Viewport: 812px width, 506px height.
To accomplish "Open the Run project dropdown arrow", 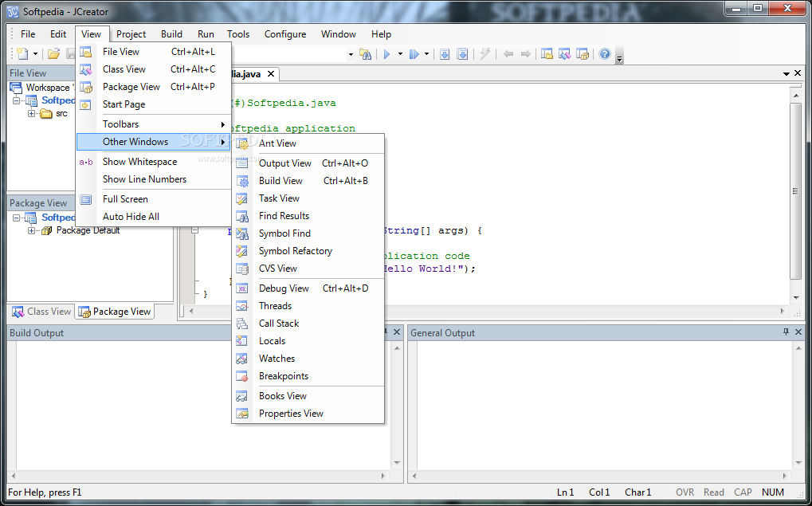I will [400, 54].
